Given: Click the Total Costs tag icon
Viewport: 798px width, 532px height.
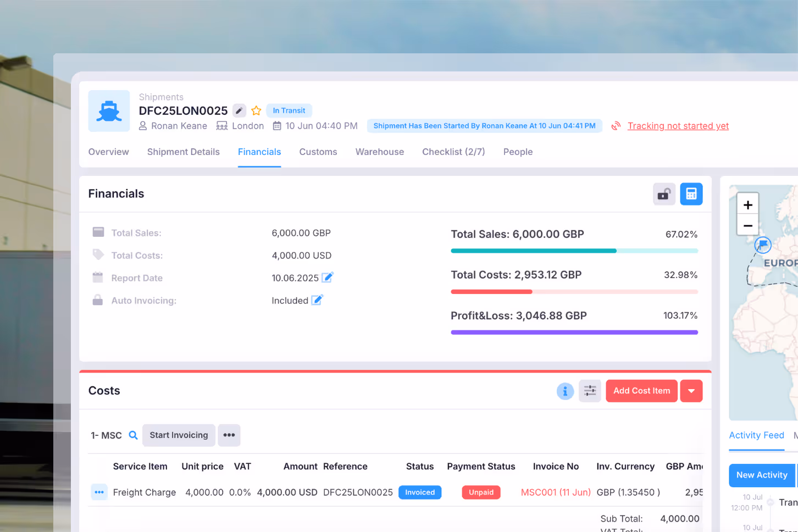Looking at the screenshot, I should 98,254.
